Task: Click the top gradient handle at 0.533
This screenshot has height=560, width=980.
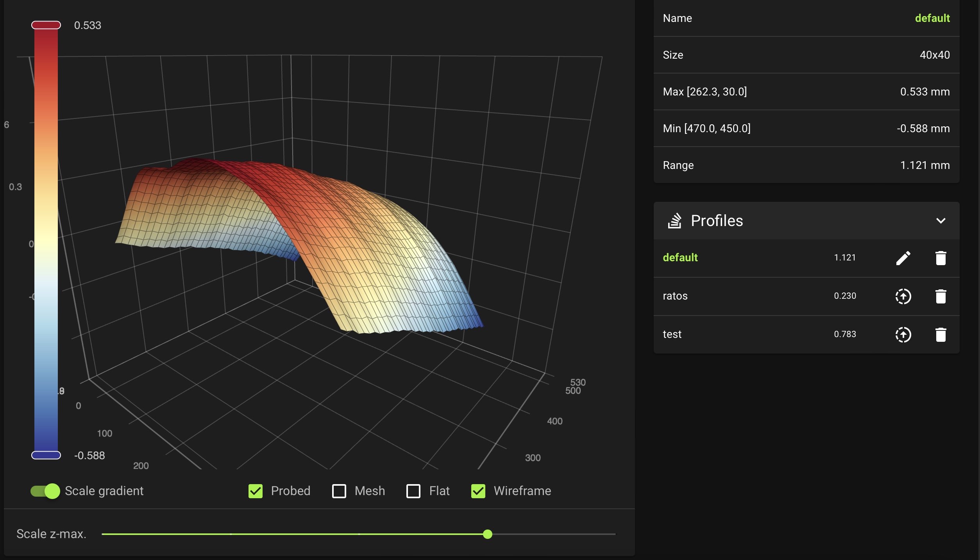Action: click(x=46, y=25)
